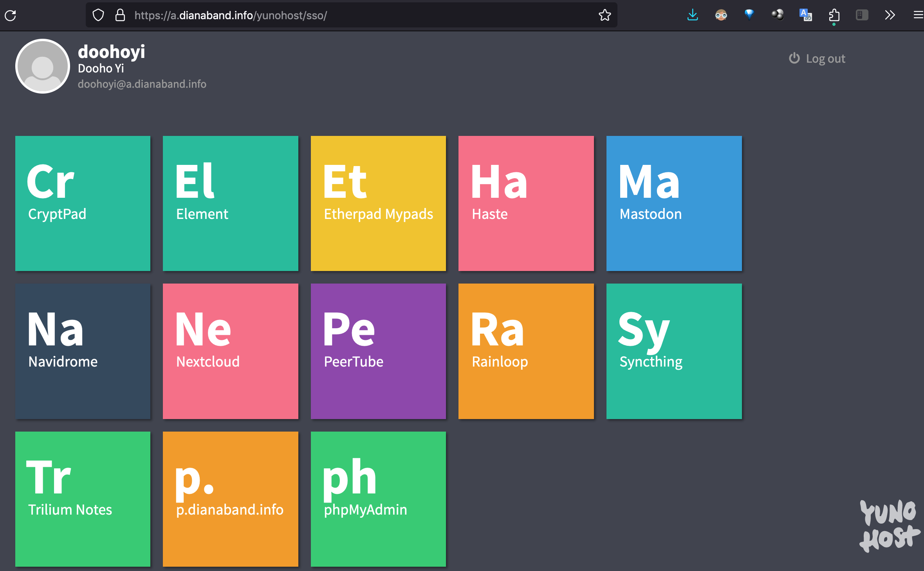Open the Haste app tile
The width and height of the screenshot is (924, 571).
[526, 203]
